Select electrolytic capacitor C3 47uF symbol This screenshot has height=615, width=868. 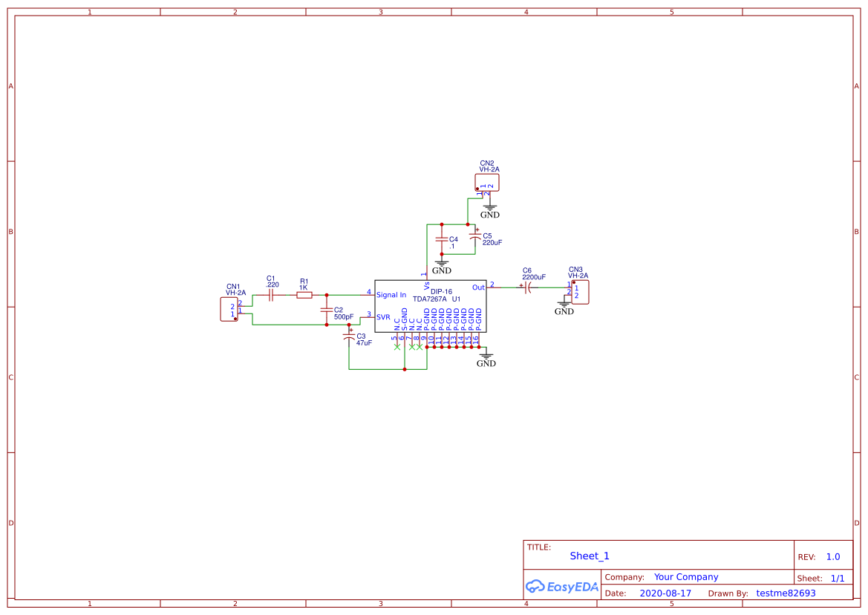[349, 338]
